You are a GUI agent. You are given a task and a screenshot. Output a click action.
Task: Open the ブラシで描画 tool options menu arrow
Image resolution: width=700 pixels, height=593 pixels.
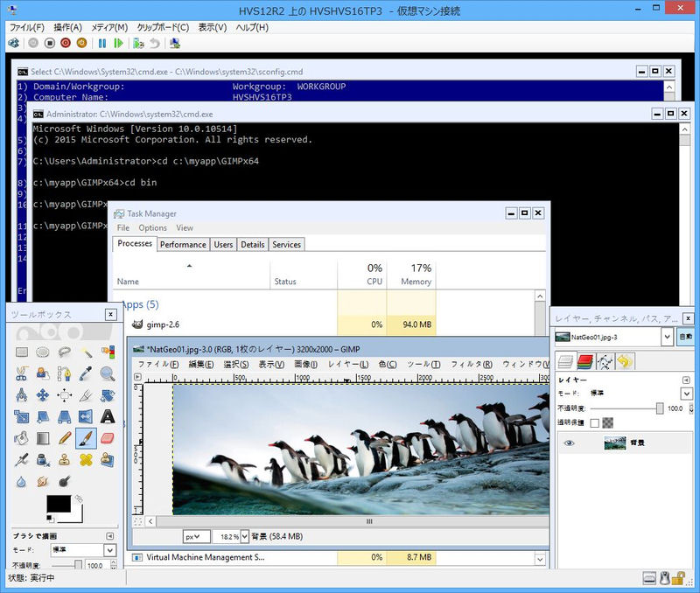[110, 536]
